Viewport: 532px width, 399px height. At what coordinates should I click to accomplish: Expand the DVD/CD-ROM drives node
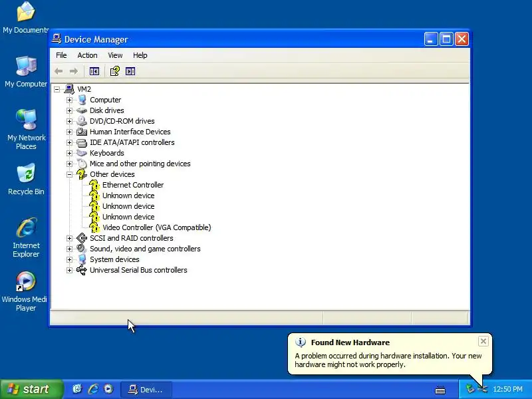pos(70,121)
